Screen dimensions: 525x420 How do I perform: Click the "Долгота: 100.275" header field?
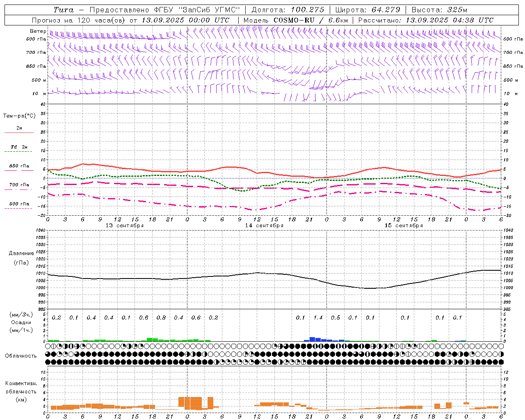[288, 10]
